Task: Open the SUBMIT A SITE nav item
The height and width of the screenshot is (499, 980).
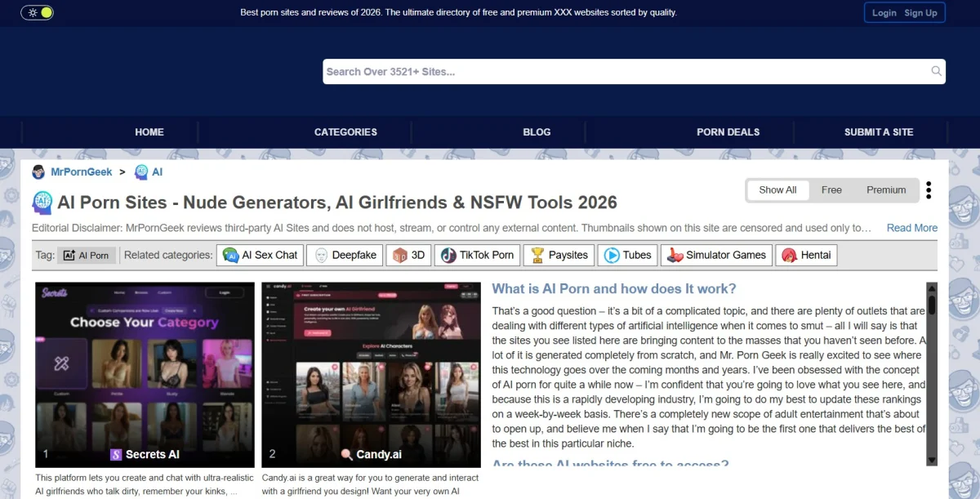Action: (879, 131)
